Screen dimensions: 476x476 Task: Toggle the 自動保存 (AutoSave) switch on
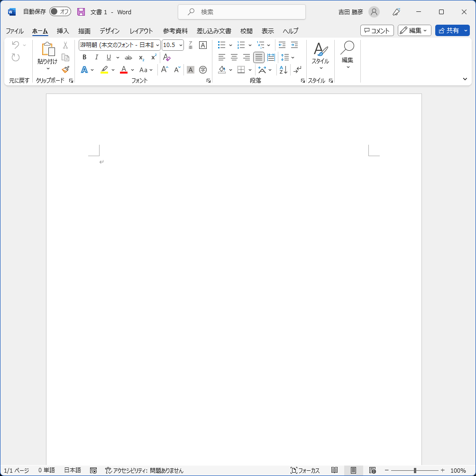click(x=60, y=11)
